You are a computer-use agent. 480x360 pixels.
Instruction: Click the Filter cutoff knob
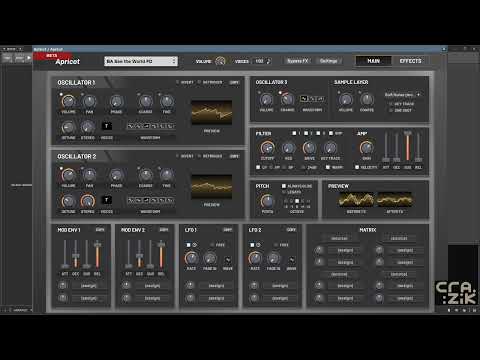pos(267,148)
